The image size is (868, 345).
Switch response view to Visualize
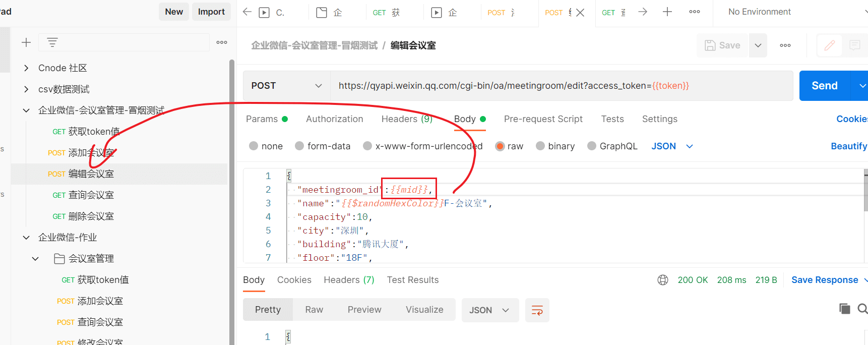pos(424,310)
